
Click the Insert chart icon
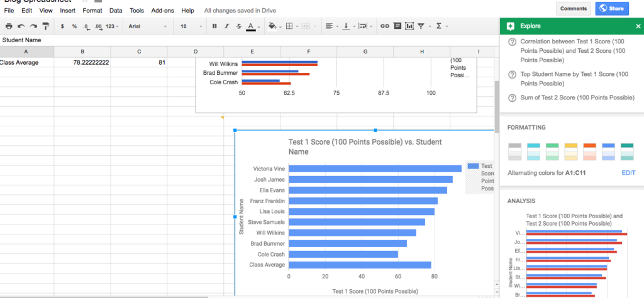pyautogui.click(x=409, y=26)
